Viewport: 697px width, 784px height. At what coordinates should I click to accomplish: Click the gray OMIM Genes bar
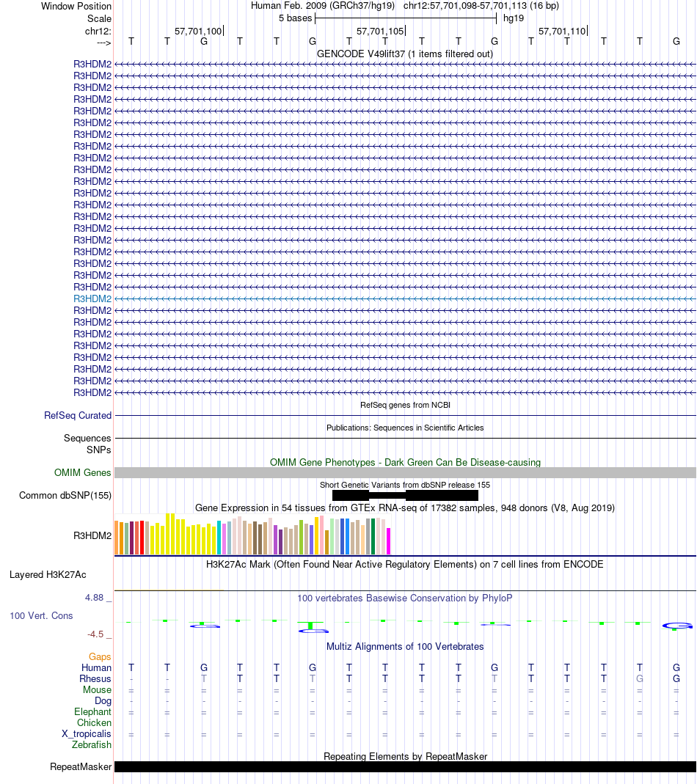[x=405, y=472]
